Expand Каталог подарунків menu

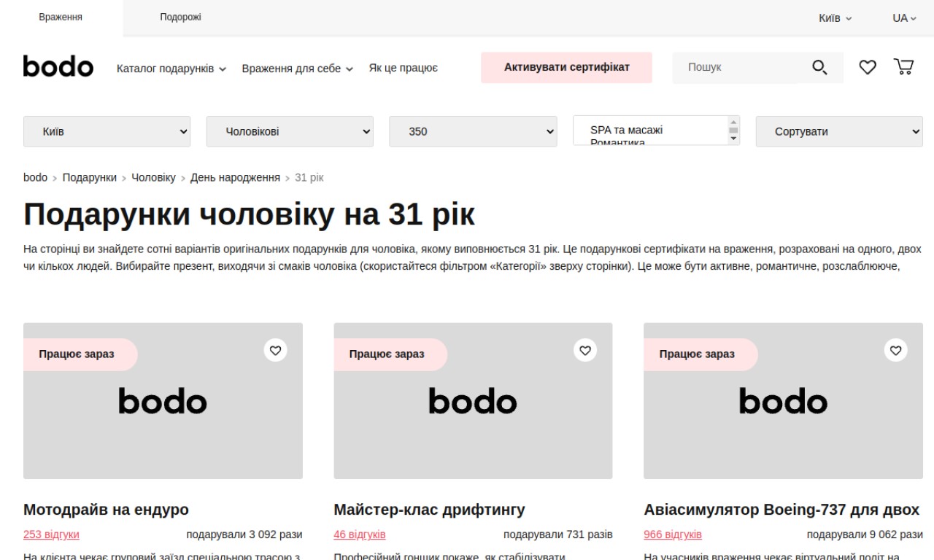coord(171,69)
